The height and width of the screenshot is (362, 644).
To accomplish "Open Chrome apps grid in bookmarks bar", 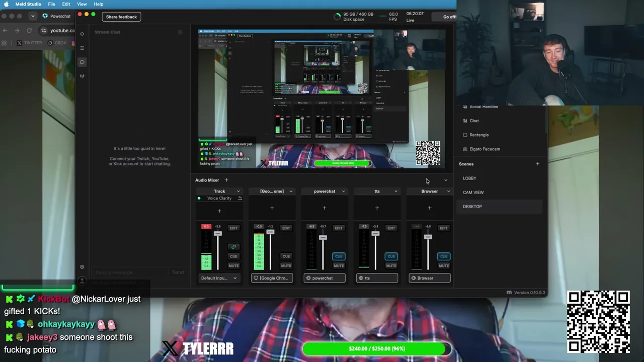I will 5,43.
